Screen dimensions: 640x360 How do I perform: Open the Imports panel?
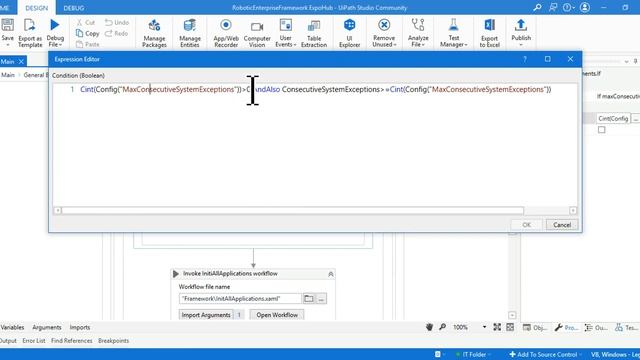pos(80,327)
